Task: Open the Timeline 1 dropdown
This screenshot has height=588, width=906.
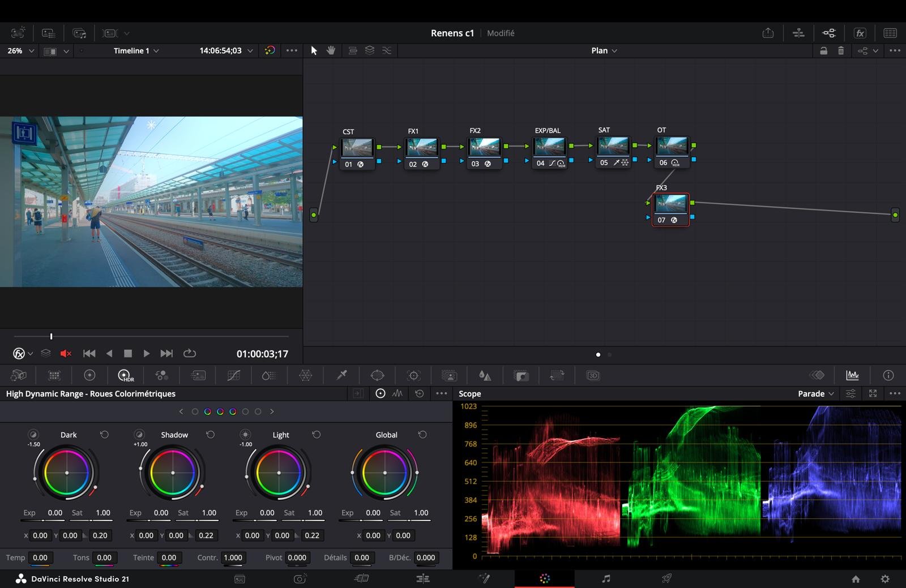Action: point(136,51)
